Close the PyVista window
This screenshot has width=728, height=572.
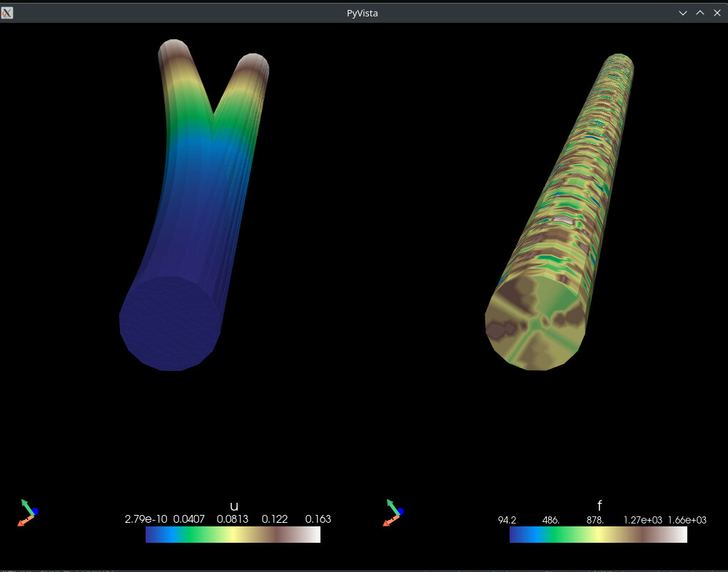coord(717,13)
